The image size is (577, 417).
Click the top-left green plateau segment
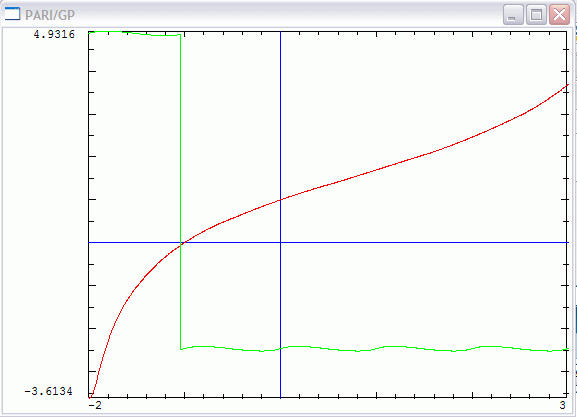(x=134, y=33)
